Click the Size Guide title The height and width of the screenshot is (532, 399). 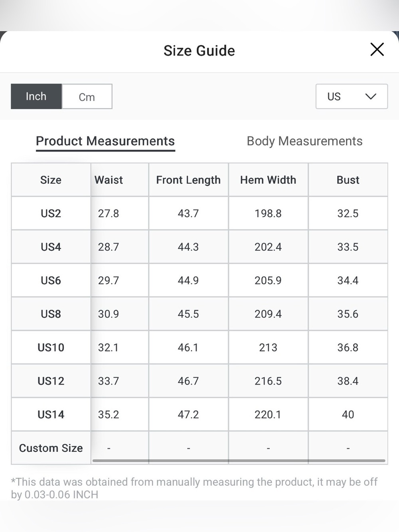(199, 51)
